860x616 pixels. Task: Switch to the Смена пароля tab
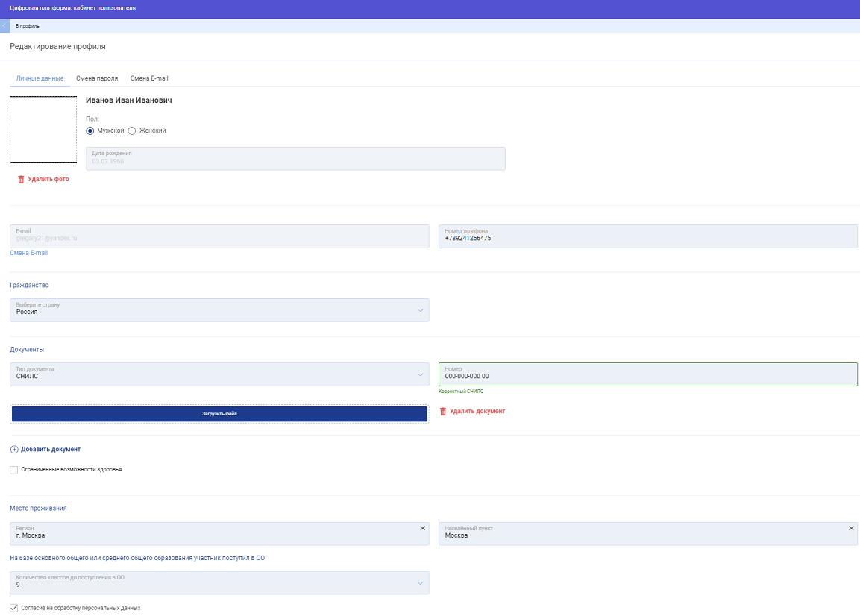click(x=97, y=78)
